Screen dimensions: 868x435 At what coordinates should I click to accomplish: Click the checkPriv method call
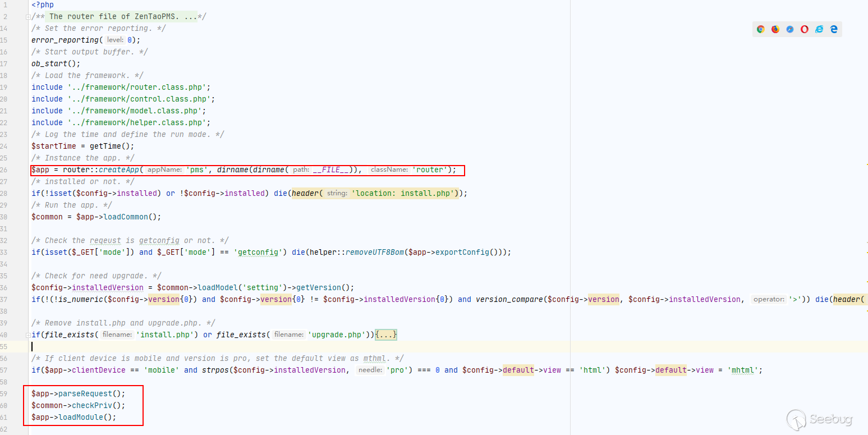coord(92,405)
